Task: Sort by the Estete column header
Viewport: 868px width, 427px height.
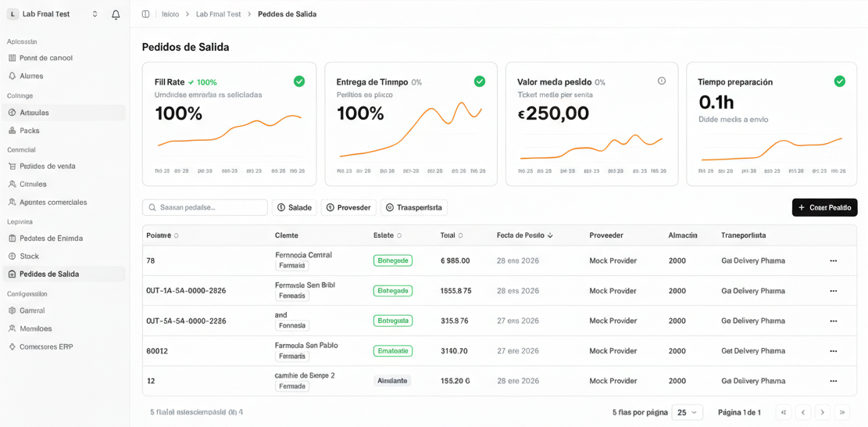Action: [388, 235]
